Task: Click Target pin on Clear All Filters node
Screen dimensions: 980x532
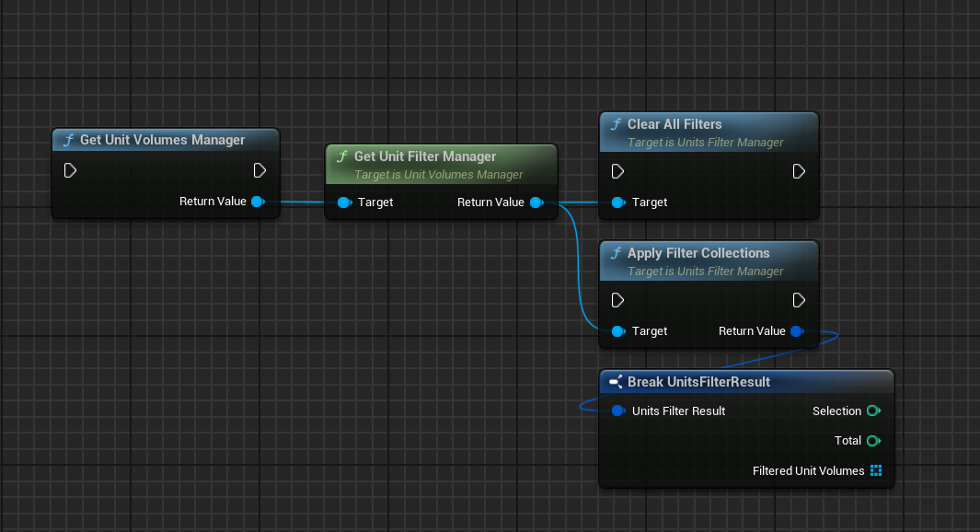Action: coord(618,202)
